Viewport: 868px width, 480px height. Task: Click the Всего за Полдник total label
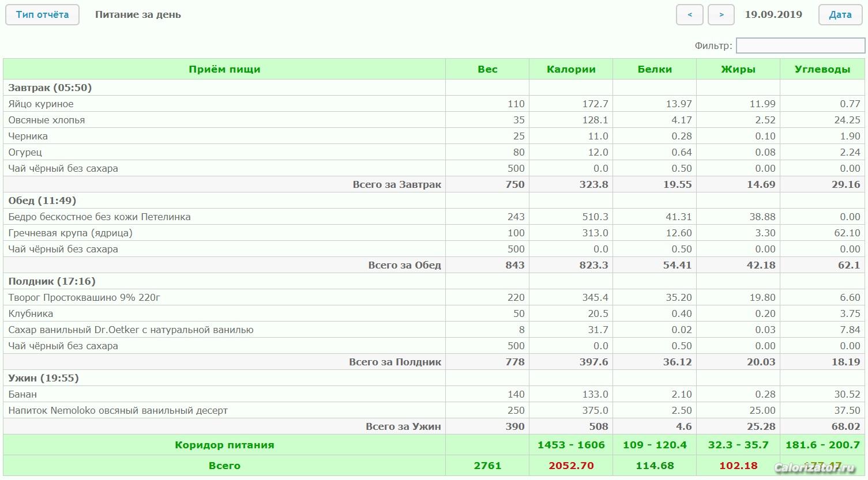(x=395, y=362)
